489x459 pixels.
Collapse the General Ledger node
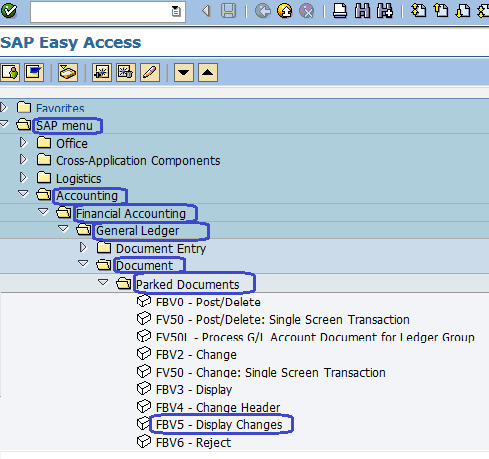[63, 229]
